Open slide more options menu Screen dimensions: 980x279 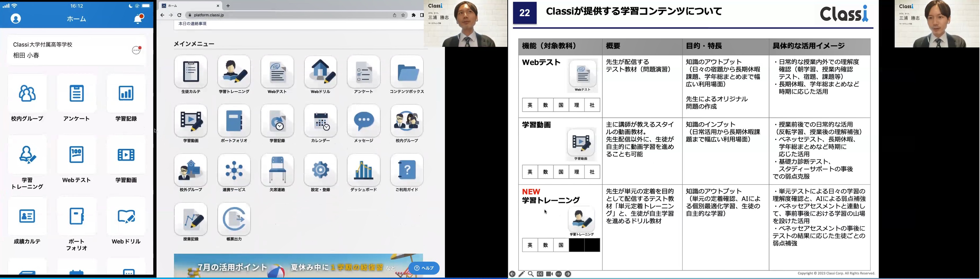click(559, 274)
